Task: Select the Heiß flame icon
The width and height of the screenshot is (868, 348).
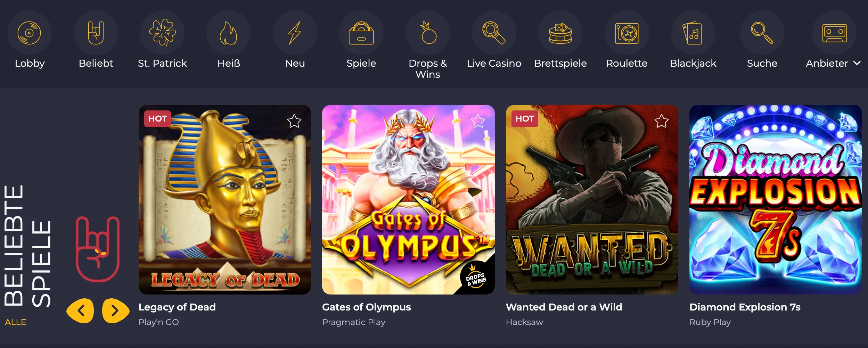Action: (x=229, y=33)
